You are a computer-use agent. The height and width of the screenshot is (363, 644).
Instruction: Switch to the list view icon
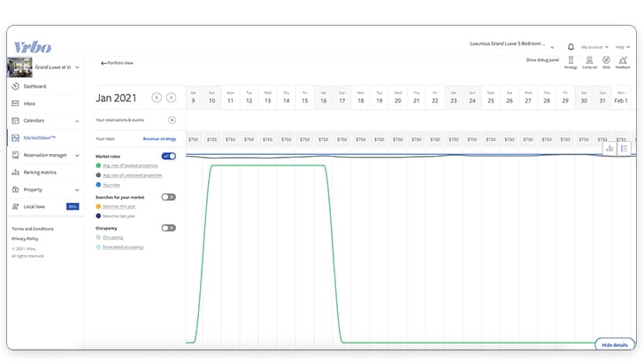coord(624,149)
